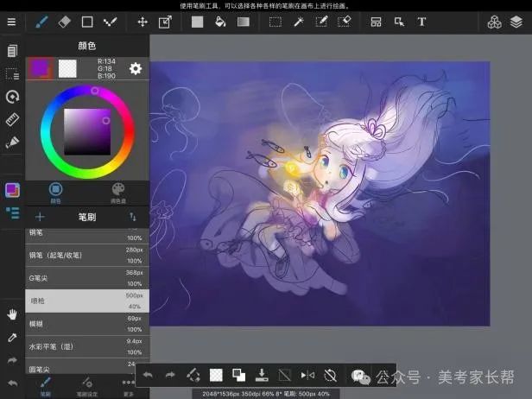Select the solid Fill rectangle tool
The height and width of the screenshot is (399, 532).
click(x=197, y=22)
